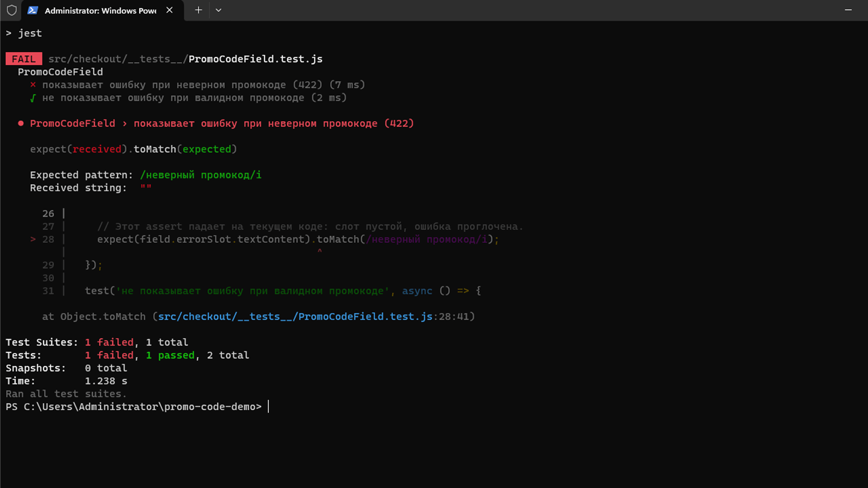Click the red bullet PromoCodeField failure heading

click(x=216, y=123)
